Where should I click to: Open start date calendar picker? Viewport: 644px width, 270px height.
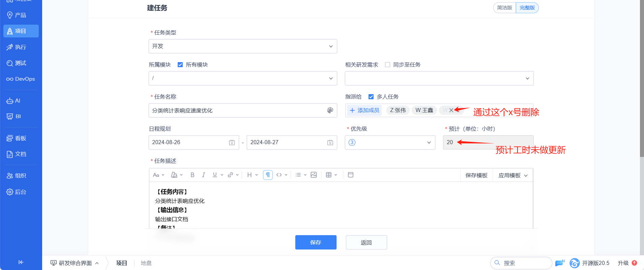232,142
